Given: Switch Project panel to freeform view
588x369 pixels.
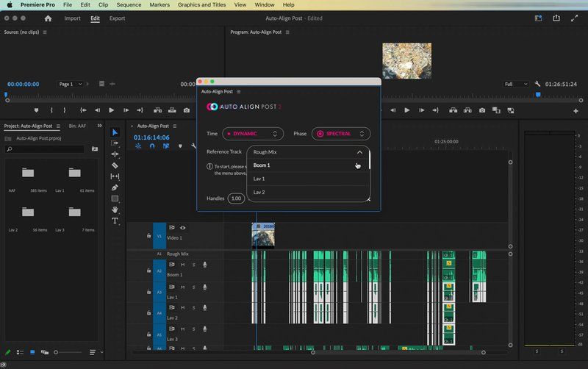Looking at the screenshot, I should point(45,352).
